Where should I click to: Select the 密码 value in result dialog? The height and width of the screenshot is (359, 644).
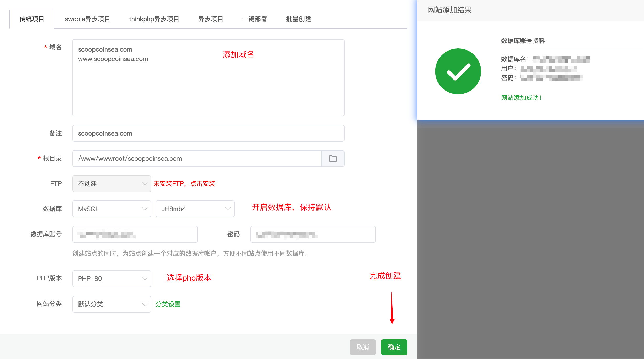pos(552,78)
